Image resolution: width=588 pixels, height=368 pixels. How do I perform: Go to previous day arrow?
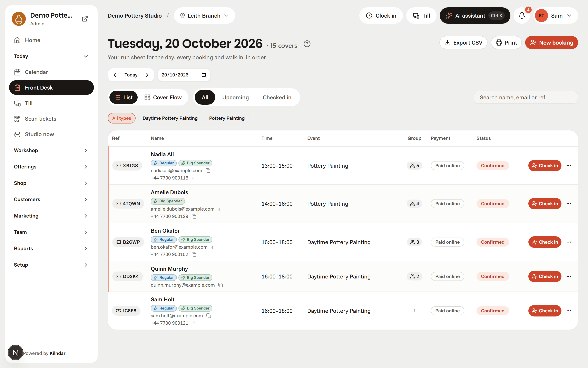tap(115, 75)
